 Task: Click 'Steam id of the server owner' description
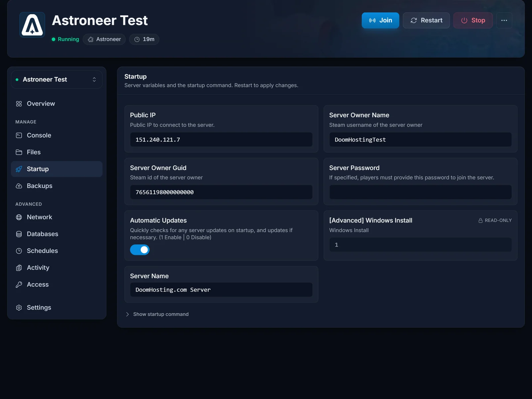(x=166, y=178)
